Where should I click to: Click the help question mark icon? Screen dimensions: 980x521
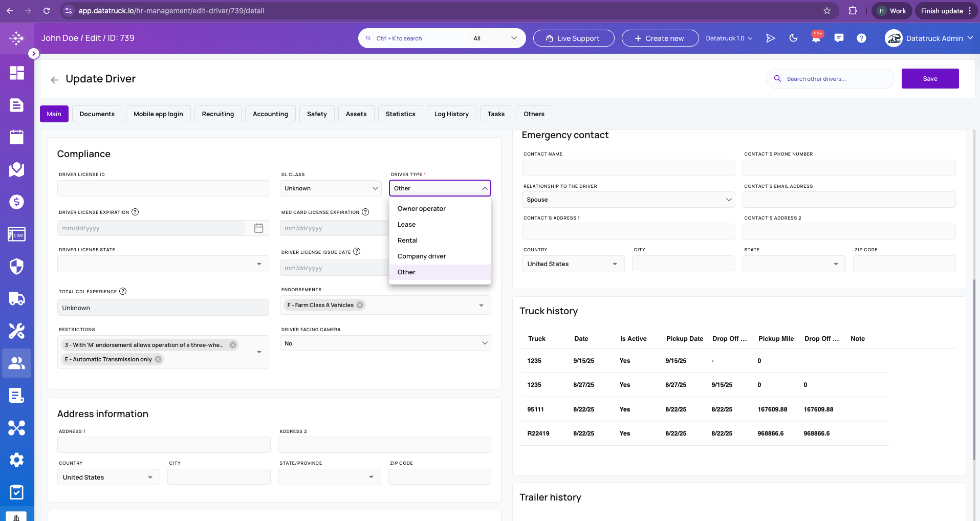[861, 38]
